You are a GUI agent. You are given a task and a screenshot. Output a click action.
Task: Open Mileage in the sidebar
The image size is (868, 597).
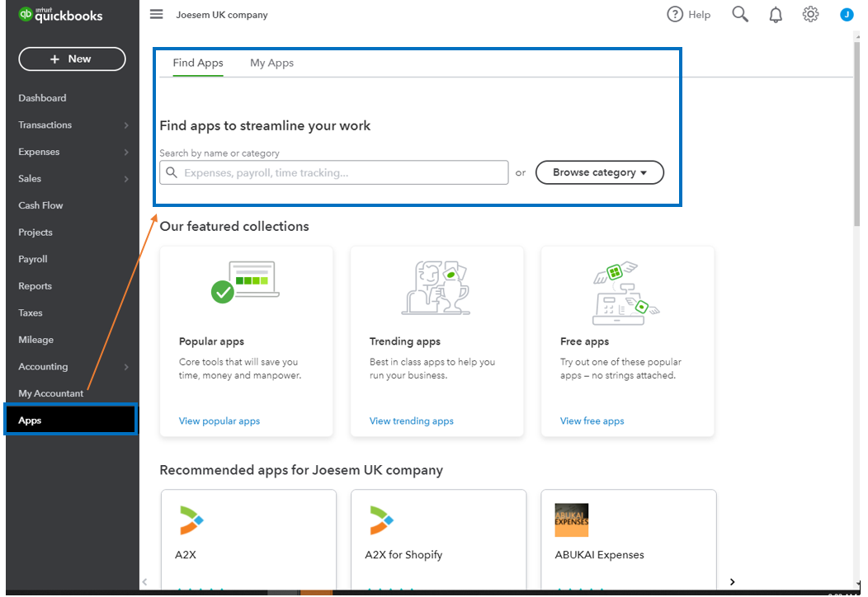36,340
